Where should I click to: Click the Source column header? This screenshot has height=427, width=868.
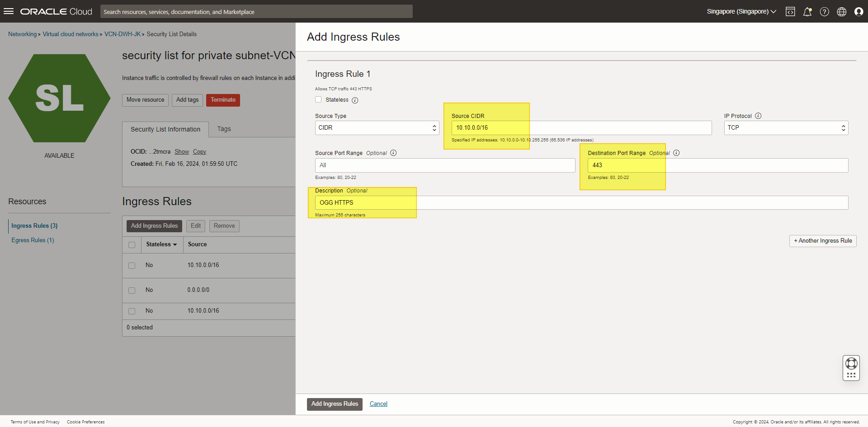coord(198,244)
